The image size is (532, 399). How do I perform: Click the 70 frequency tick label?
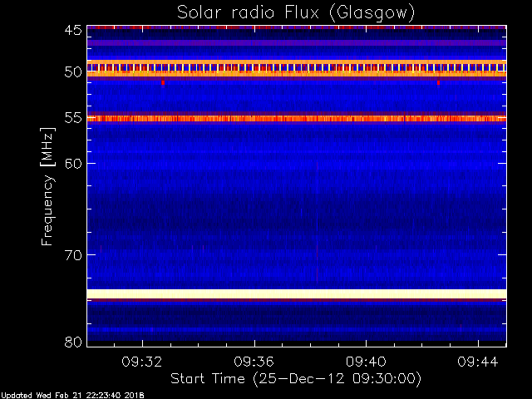[x=73, y=254]
